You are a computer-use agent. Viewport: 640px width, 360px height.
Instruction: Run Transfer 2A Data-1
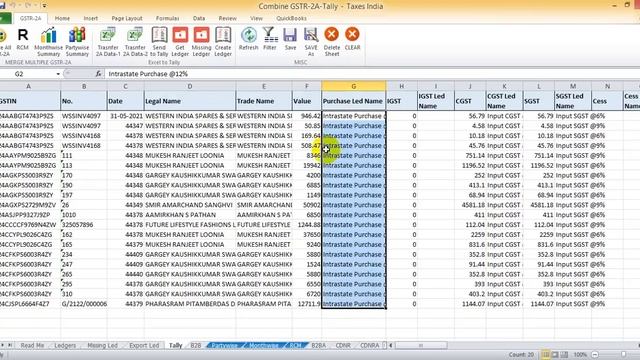[108, 42]
